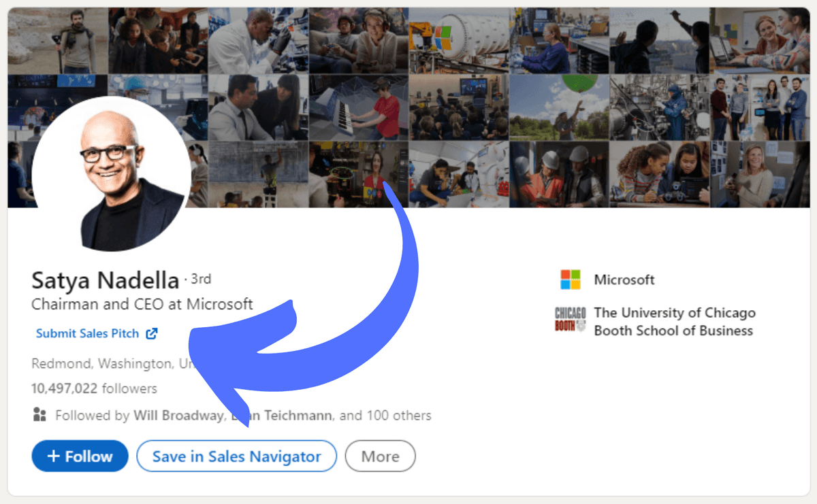Save profile in Sales Navigator
Viewport: 817px width, 504px height.
coord(236,456)
